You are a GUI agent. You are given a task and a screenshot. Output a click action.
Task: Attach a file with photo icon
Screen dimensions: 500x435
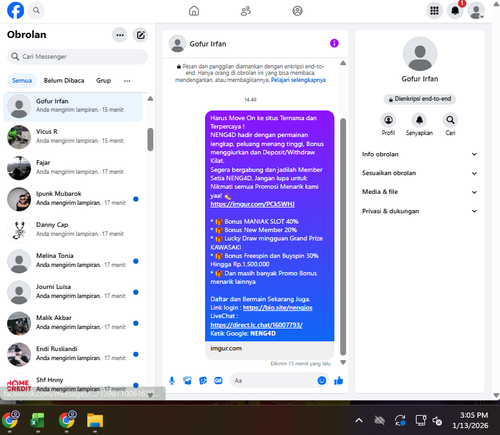187,381
